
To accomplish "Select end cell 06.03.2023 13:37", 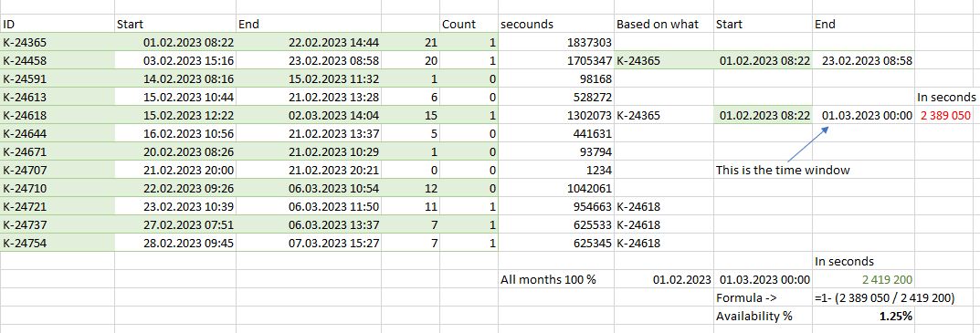I will [309, 224].
